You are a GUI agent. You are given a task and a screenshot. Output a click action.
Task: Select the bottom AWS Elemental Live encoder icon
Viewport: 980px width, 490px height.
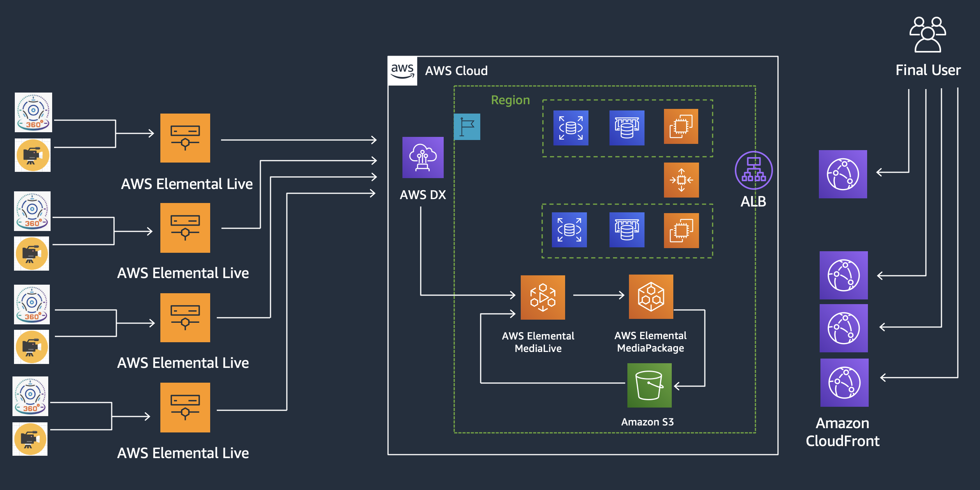pyautogui.click(x=185, y=407)
